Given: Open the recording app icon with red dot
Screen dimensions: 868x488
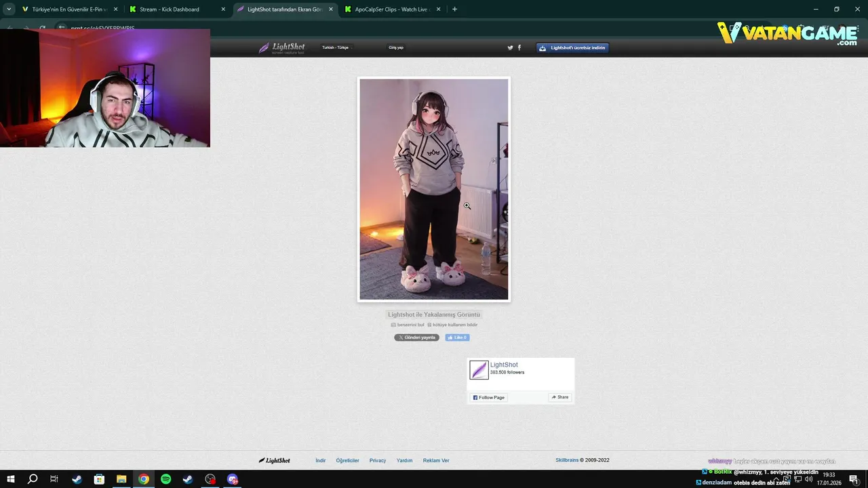Looking at the screenshot, I should click(x=210, y=479).
